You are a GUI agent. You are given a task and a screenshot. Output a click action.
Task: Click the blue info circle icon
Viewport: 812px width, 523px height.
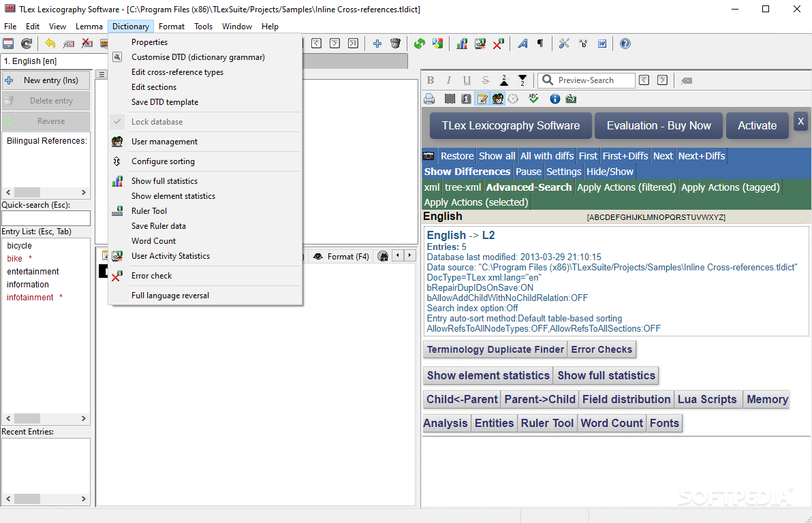click(555, 98)
